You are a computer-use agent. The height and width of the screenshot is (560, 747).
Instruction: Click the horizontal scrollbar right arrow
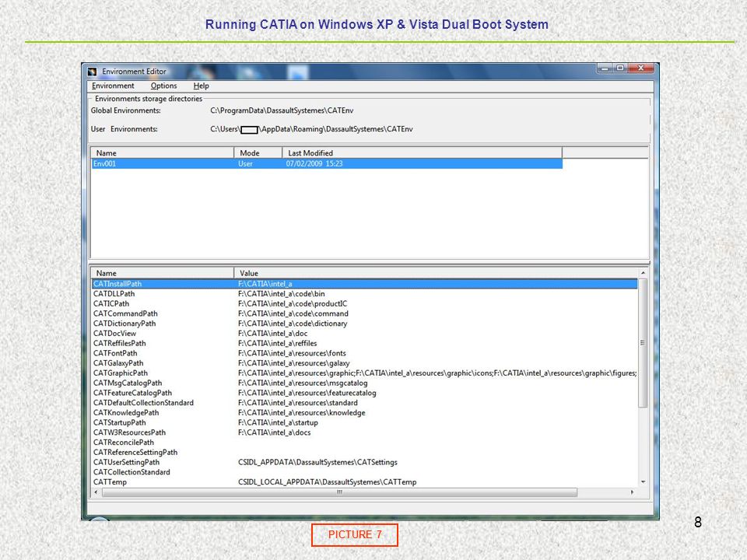tap(632, 492)
